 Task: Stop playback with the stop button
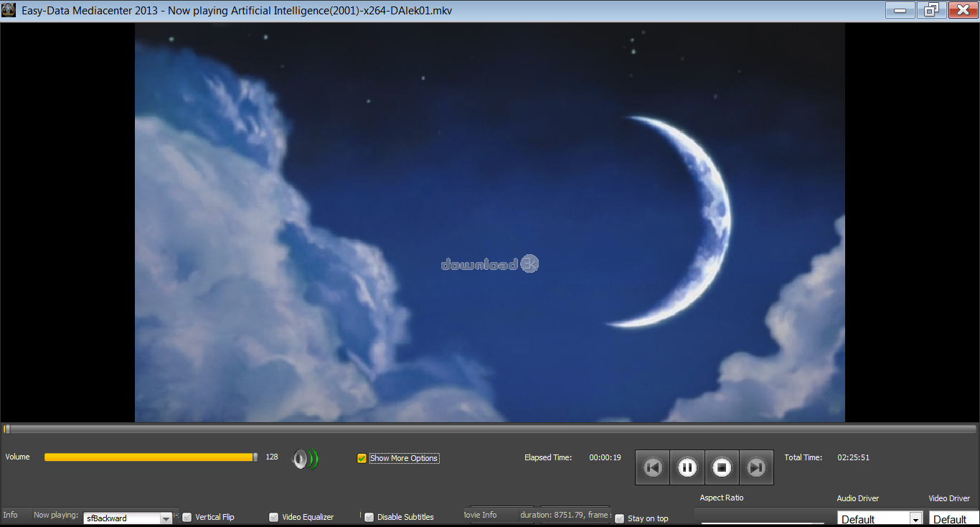[x=722, y=467]
